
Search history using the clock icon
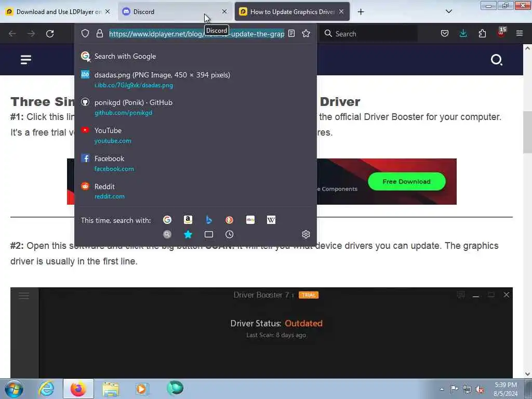pyautogui.click(x=229, y=234)
